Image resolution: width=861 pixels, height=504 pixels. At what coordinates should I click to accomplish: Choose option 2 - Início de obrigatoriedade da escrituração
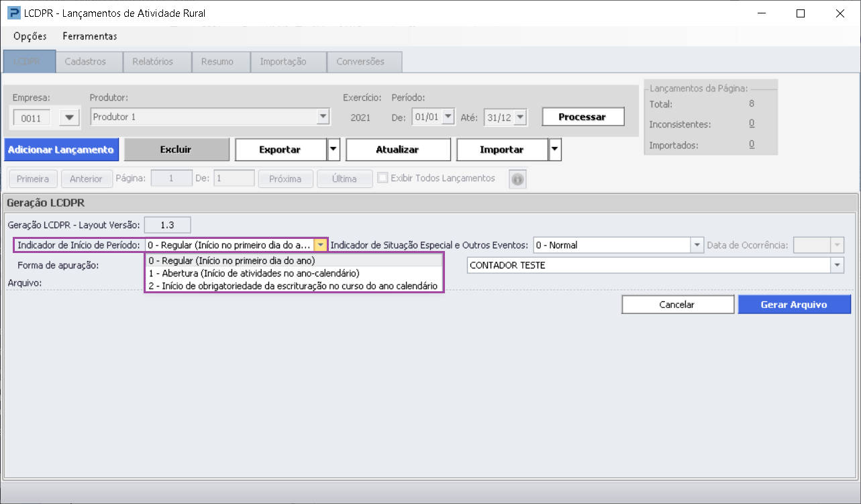pos(295,286)
